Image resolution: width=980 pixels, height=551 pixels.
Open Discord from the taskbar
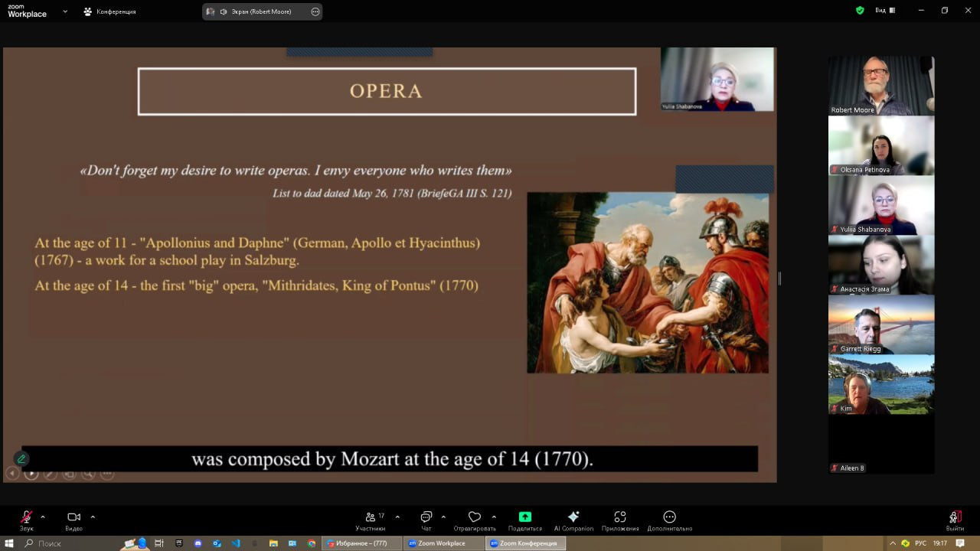[198, 543]
